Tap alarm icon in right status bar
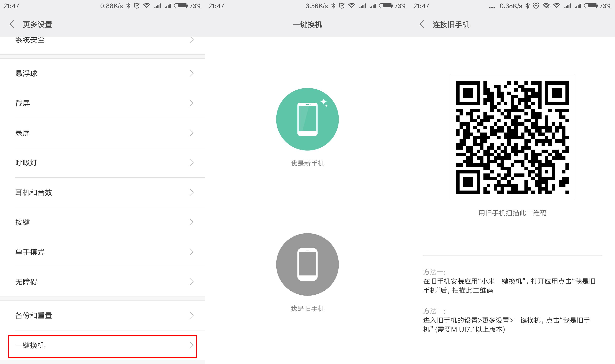 tap(536, 6)
